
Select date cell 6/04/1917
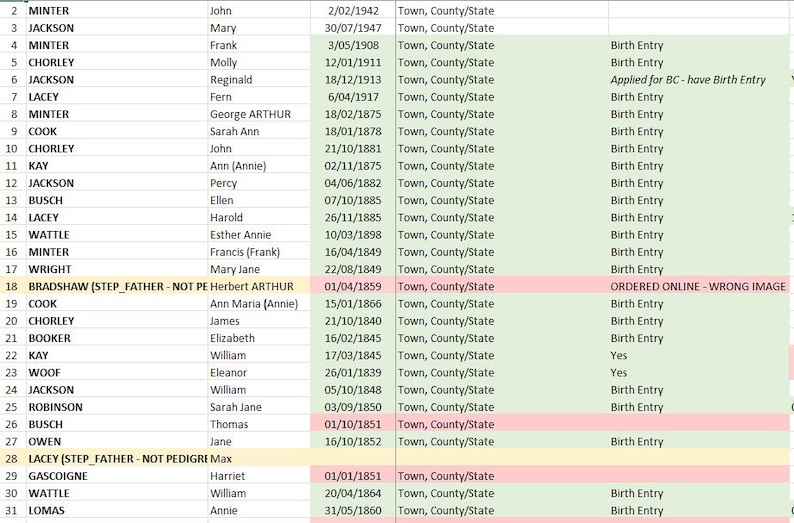[353, 97]
